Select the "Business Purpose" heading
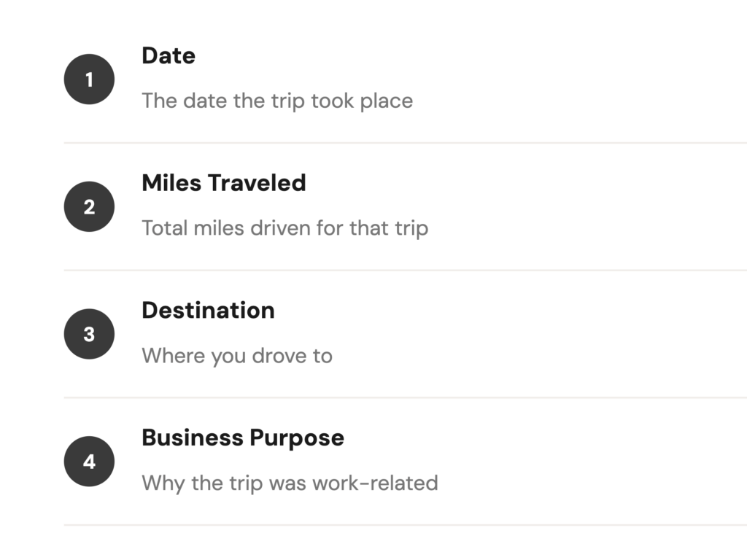The width and height of the screenshot is (747, 560). point(242,438)
